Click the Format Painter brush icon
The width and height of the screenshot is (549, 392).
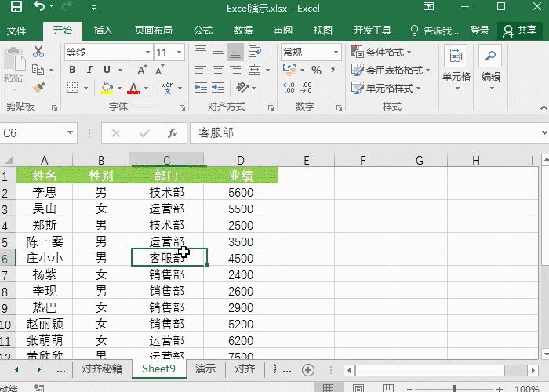(39, 88)
